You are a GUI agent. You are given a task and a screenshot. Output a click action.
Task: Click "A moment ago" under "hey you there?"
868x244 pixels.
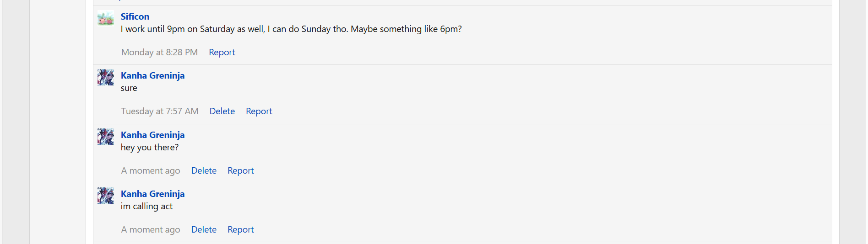pos(151,170)
